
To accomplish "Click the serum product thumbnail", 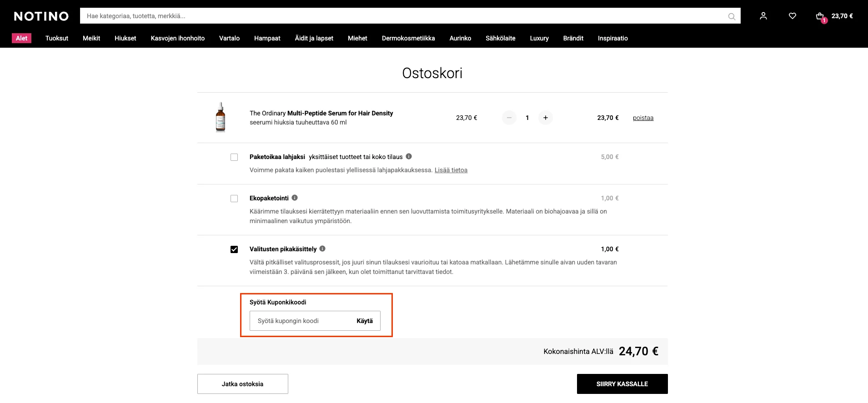I will (221, 117).
